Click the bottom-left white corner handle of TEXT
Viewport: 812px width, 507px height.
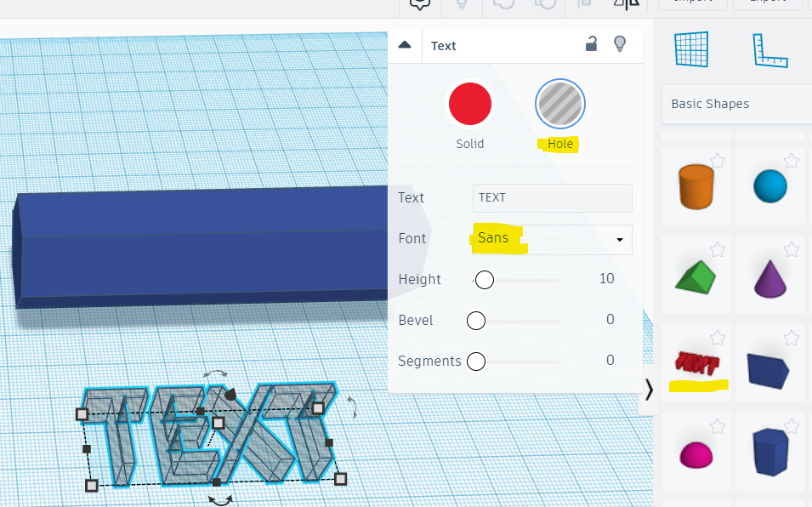pyautogui.click(x=91, y=485)
